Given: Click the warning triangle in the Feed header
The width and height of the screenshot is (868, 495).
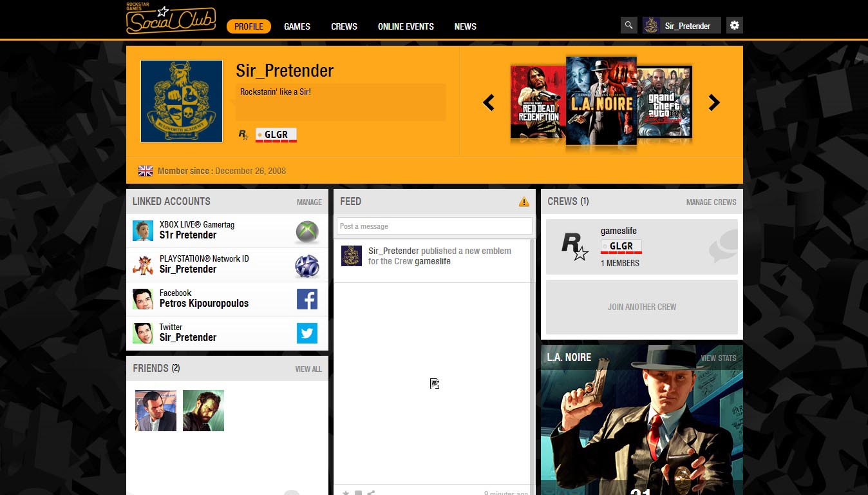Looking at the screenshot, I should click(x=524, y=202).
